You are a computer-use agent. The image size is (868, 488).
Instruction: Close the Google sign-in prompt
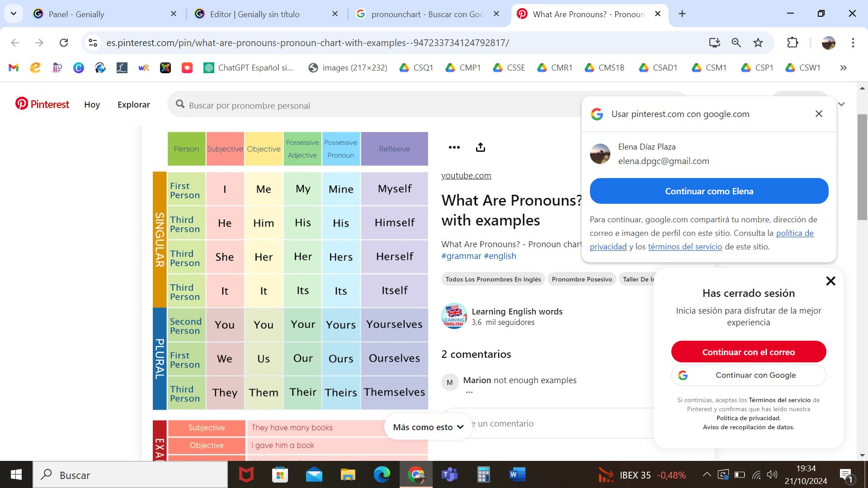tap(819, 114)
